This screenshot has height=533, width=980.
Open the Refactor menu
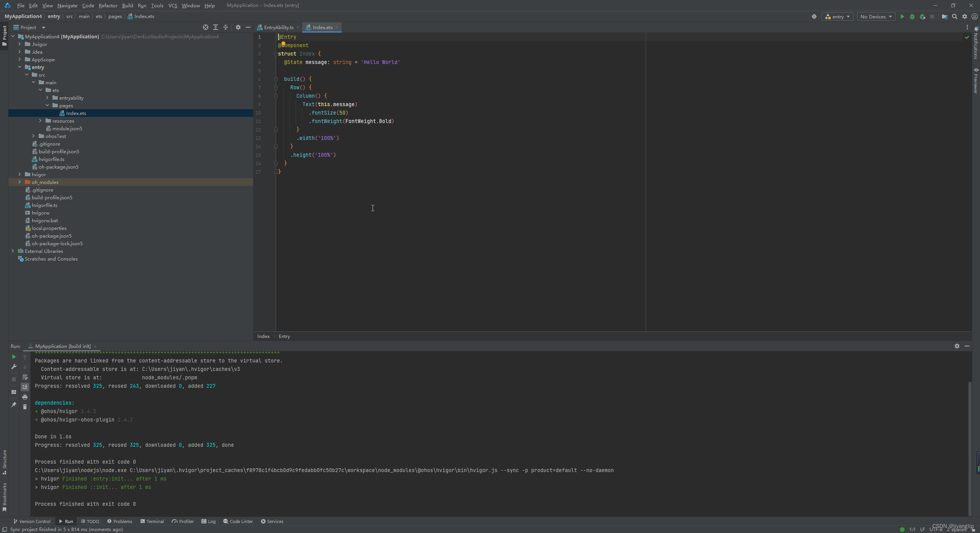[108, 5]
